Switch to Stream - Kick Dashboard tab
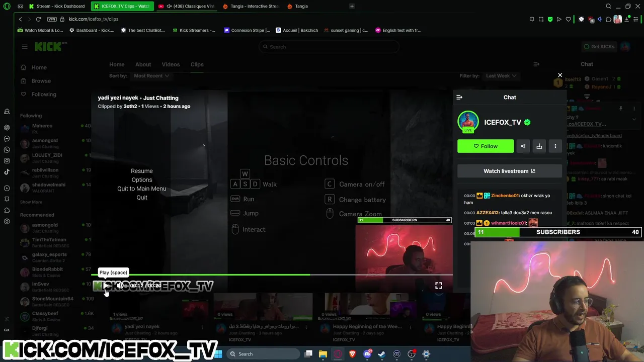Viewport: 644px width, 362px height. [x=57, y=6]
